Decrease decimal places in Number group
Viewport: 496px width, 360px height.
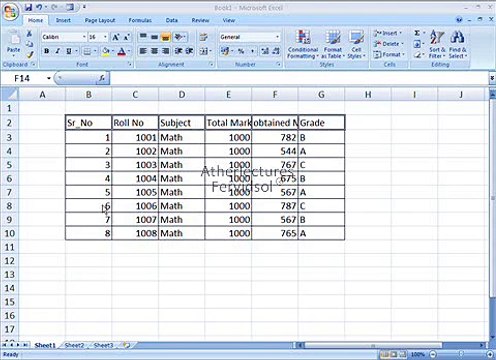(276, 51)
